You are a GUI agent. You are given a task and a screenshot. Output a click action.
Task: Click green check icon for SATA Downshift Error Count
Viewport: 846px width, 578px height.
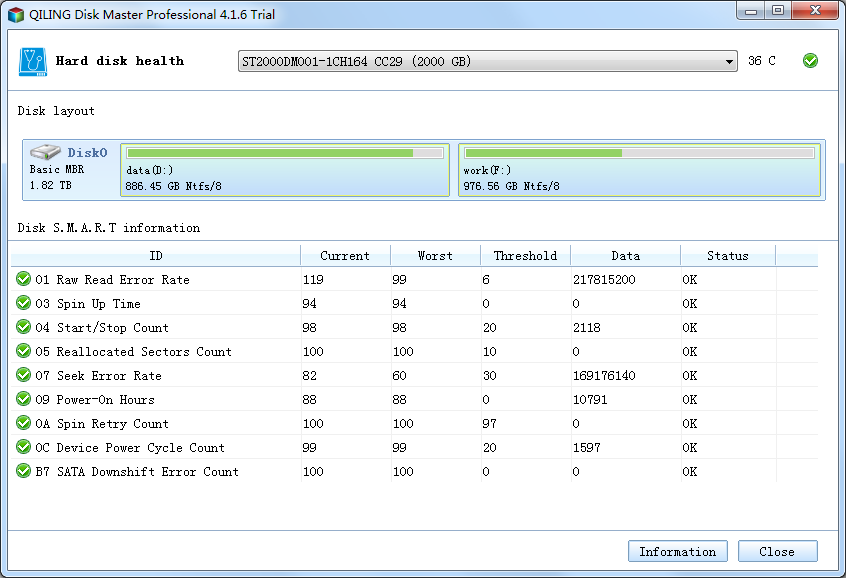tap(23, 471)
